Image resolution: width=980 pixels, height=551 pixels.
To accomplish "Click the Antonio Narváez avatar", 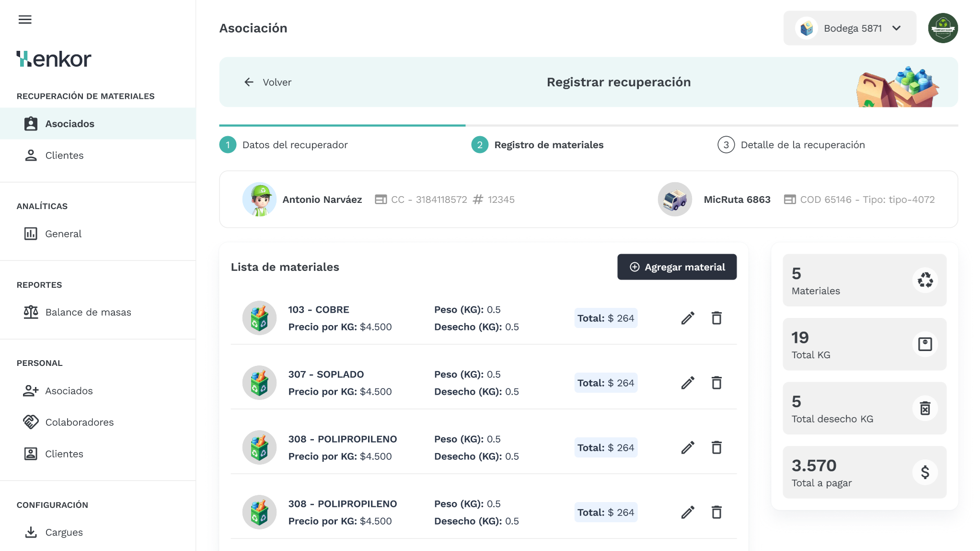I will pos(259,199).
